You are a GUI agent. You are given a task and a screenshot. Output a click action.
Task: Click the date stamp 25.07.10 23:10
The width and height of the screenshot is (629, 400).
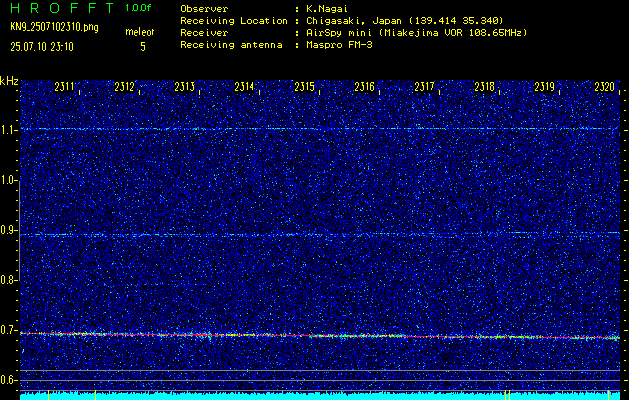[x=42, y=47]
